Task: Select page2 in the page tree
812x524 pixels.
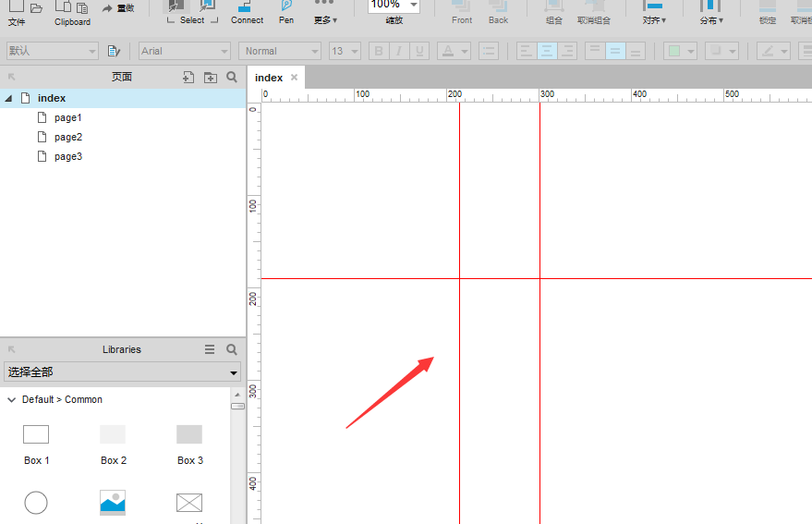Action: [67, 137]
